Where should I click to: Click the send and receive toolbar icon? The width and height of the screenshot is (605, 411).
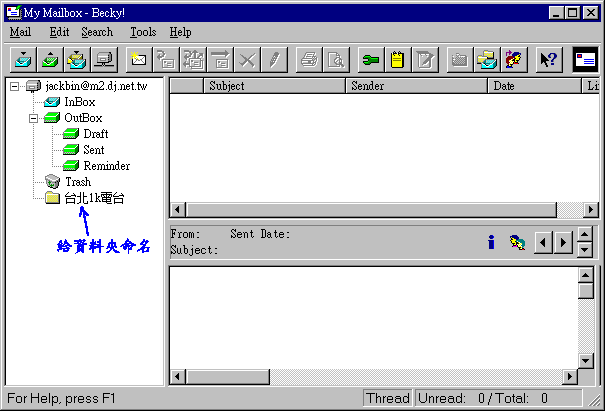click(78, 59)
